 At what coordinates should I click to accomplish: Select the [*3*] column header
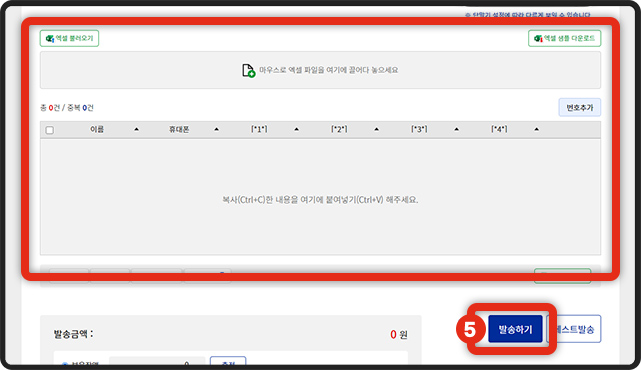point(419,129)
